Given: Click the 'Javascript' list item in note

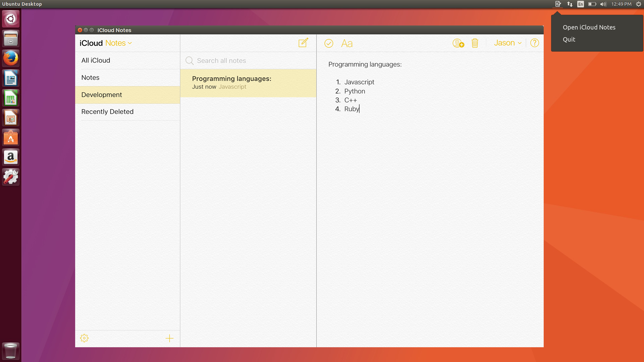Looking at the screenshot, I should click(359, 82).
